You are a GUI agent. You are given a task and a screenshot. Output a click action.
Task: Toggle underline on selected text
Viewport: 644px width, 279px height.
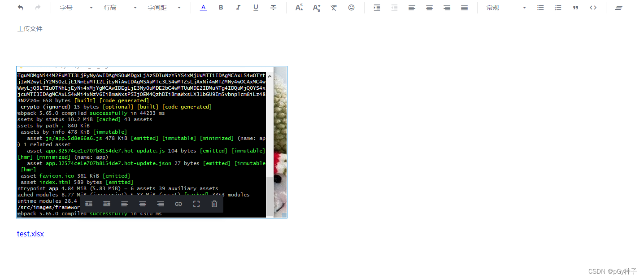click(x=256, y=8)
